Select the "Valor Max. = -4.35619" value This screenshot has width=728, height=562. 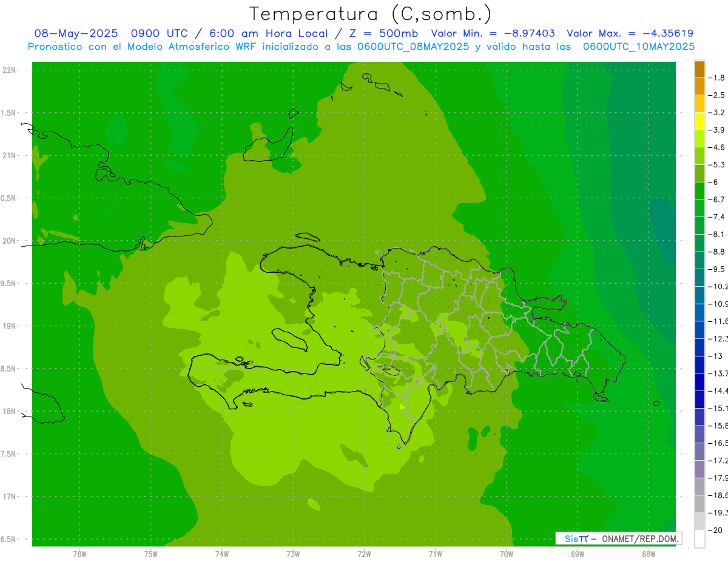pos(630,33)
